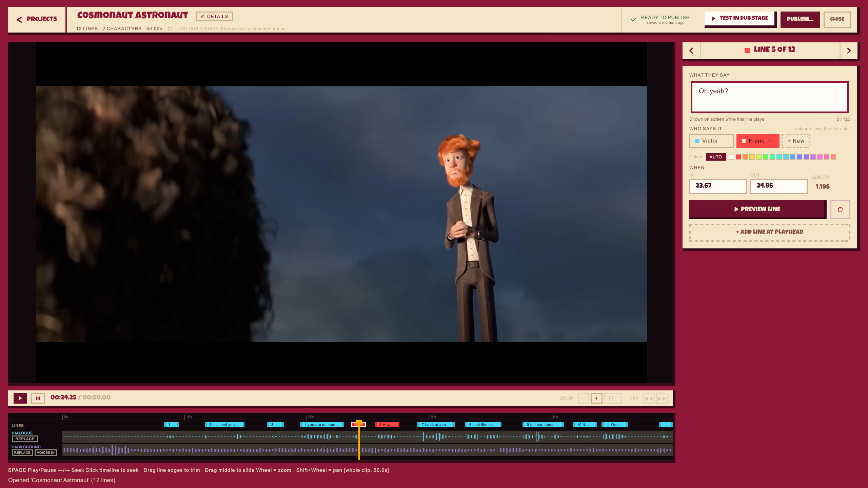Set the colour mode to AUTO

click(x=715, y=157)
